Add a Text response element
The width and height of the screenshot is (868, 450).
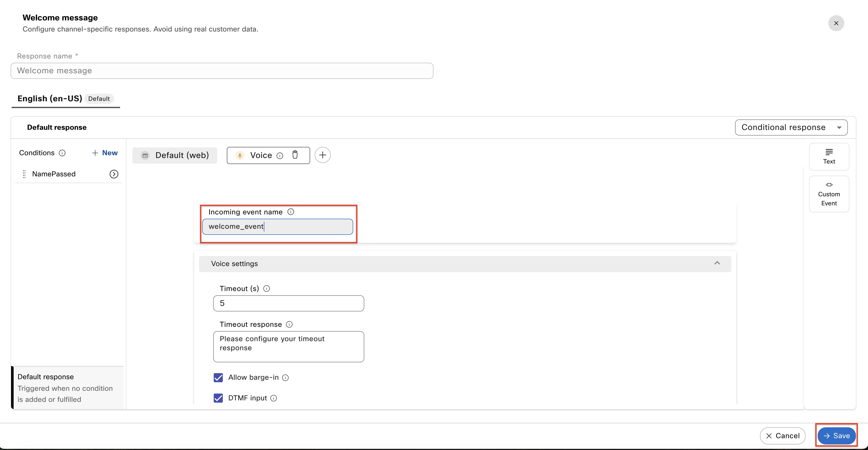point(828,156)
